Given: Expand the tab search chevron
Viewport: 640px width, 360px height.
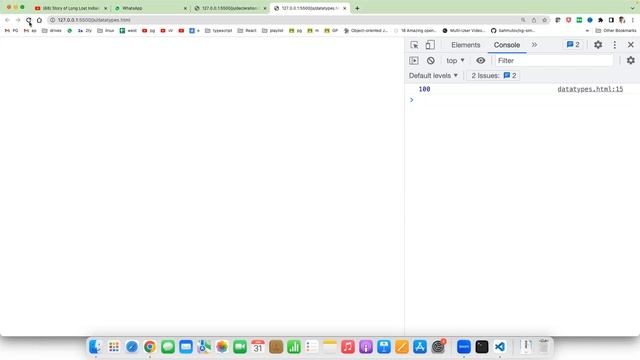Looking at the screenshot, I should (x=632, y=8).
